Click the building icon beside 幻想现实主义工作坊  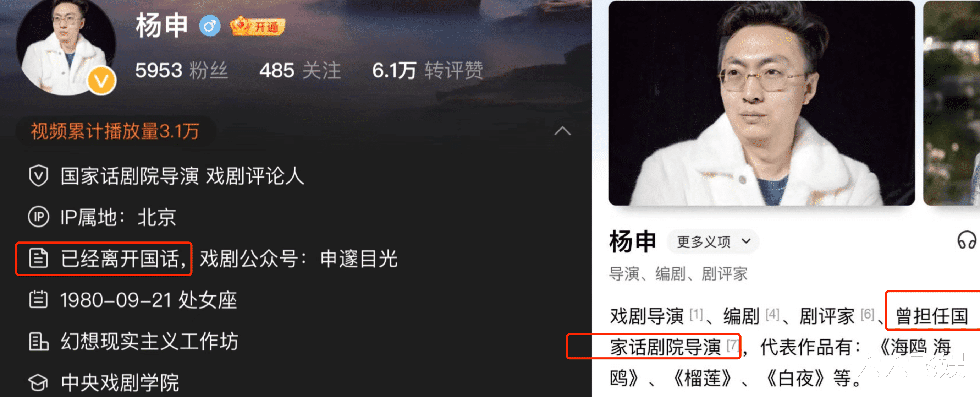pyautogui.click(x=38, y=341)
